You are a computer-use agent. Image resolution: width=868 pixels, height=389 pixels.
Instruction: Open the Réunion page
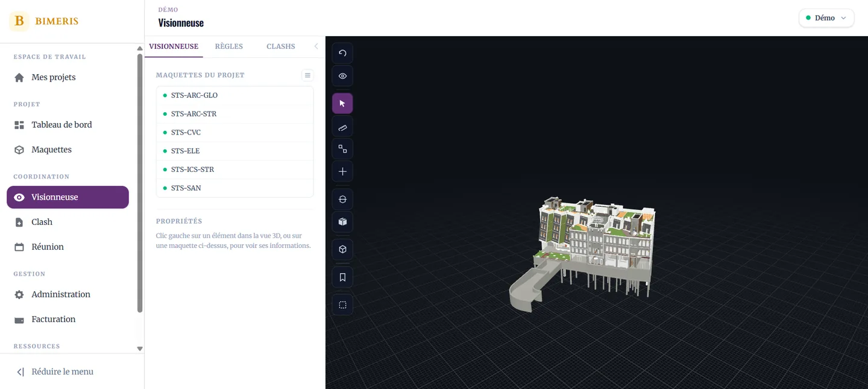(68, 247)
